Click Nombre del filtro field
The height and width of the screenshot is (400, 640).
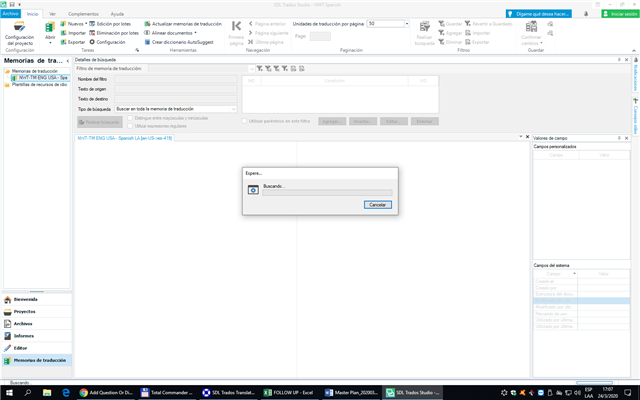coord(176,79)
